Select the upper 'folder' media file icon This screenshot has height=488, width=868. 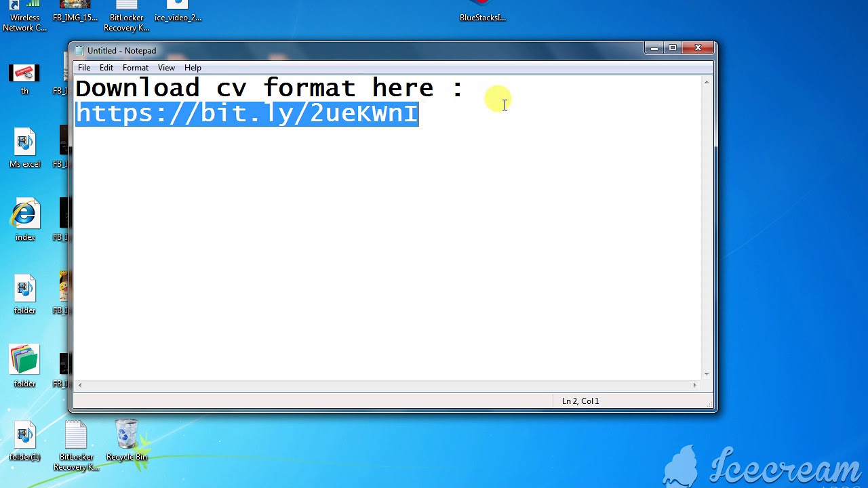coord(24,295)
